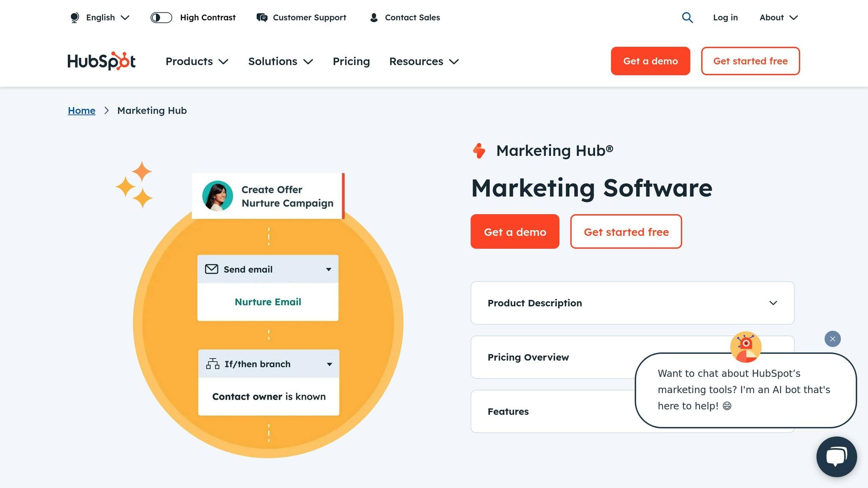Toggle the High Contrast switch
868x488 pixels.
(x=161, y=17)
